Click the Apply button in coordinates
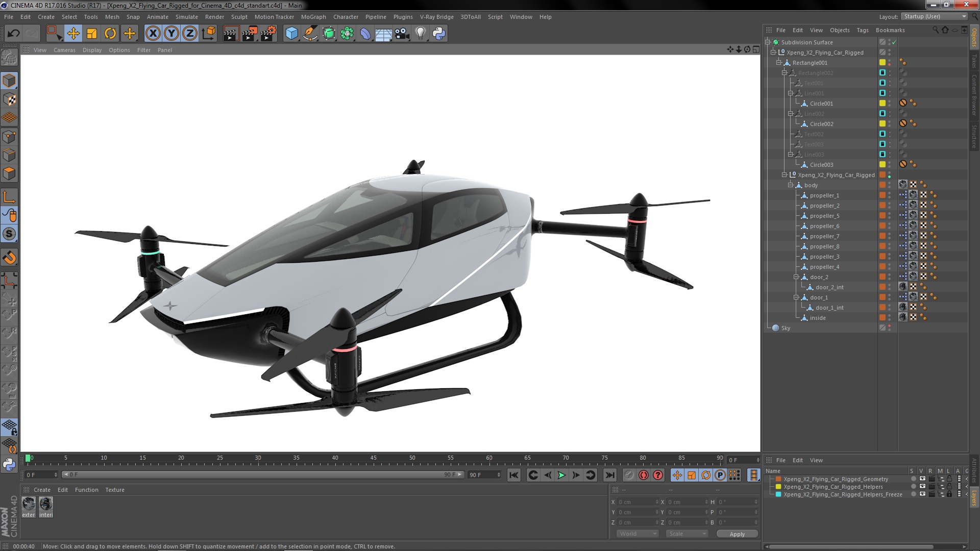The width and height of the screenshot is (980, 551). pos(737,534)
